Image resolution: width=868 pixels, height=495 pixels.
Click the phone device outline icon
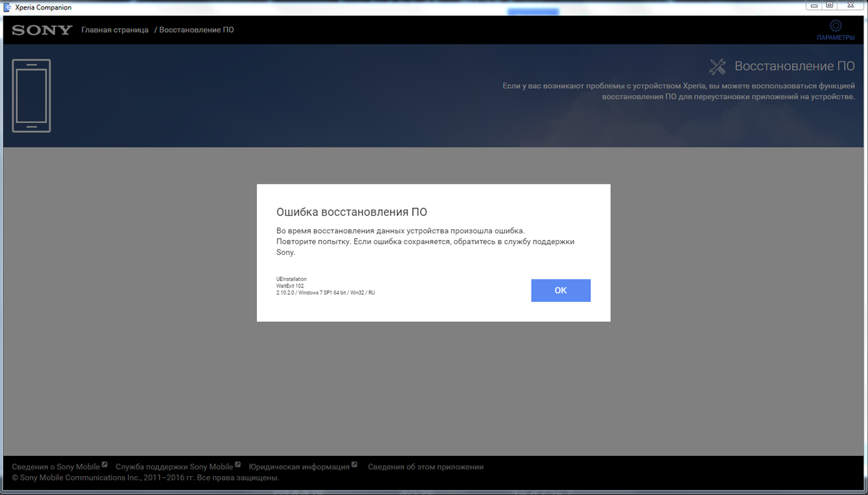(31, 96)
